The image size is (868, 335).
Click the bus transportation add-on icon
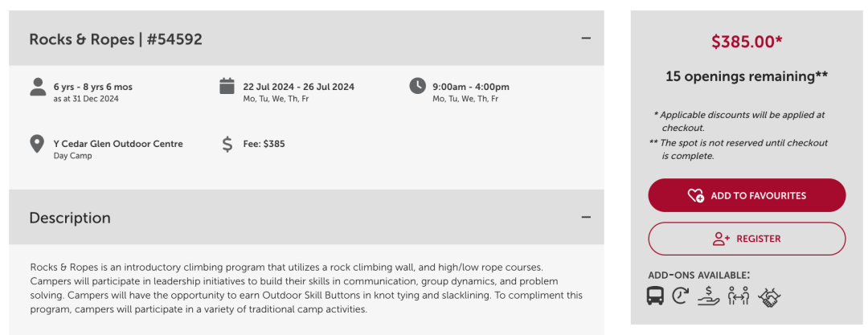click(656, 296)
